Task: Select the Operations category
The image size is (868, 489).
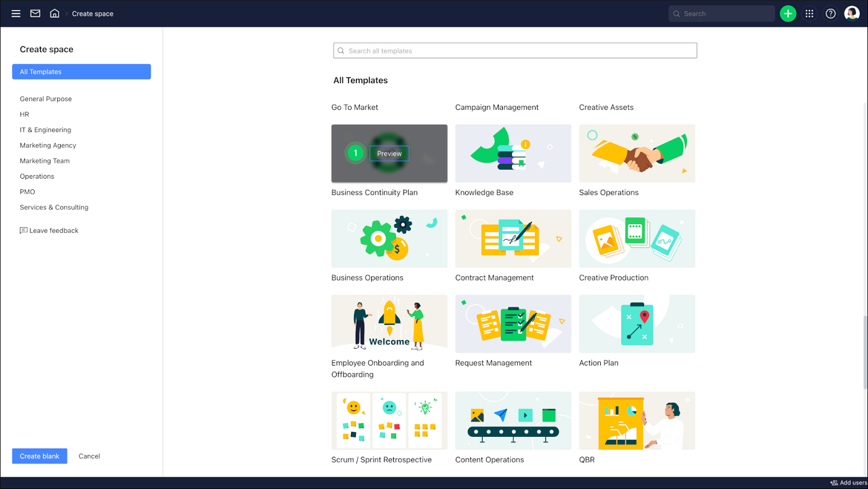Action: click(37, 176)
